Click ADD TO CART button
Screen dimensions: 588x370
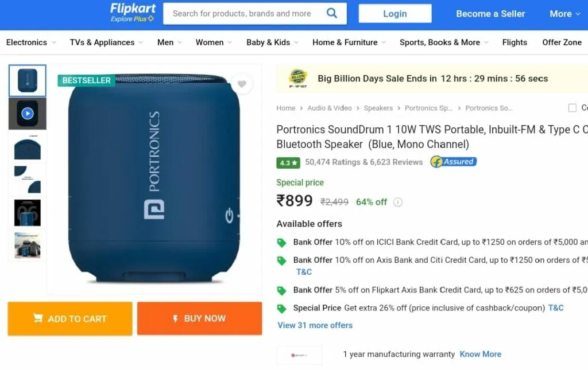70,319
